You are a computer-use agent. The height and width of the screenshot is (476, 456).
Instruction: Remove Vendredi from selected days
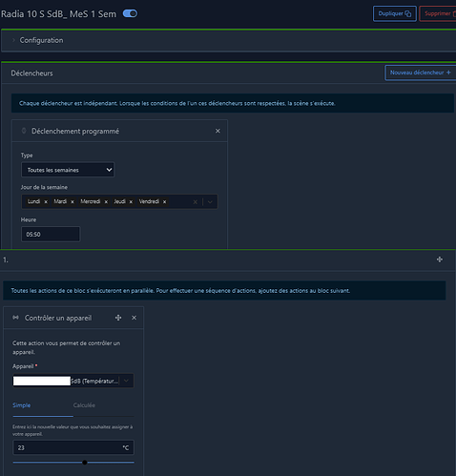click(164, 202)
